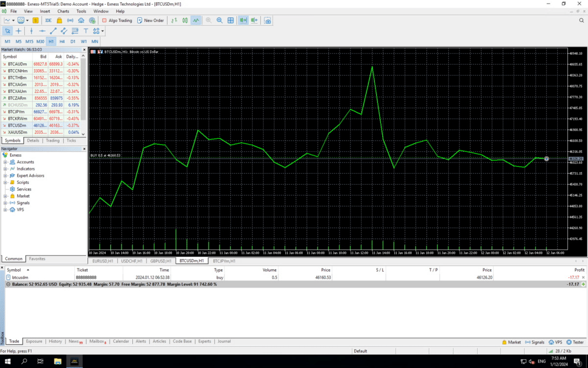The image size is (588, 368).
Task: Select H1 timeframe
Action: pos(51,41)
